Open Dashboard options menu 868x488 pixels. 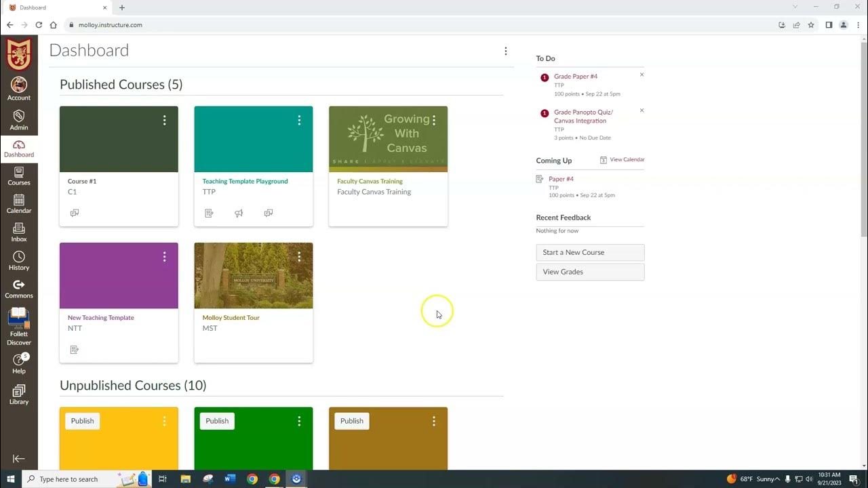505,51
